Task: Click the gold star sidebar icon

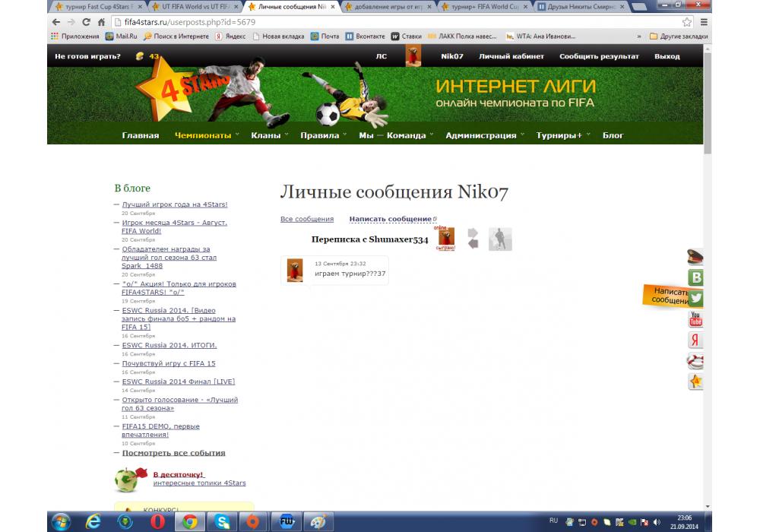Action: (x=695, y=382)
